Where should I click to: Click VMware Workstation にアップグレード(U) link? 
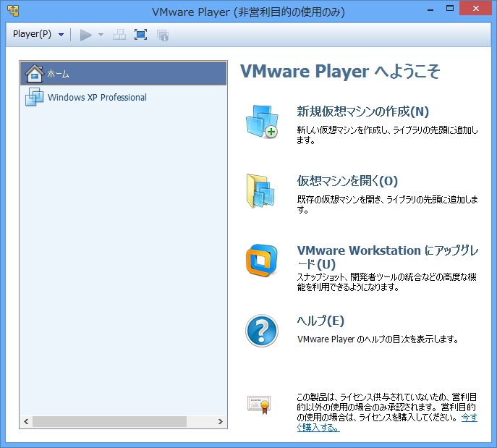[387, 257]
